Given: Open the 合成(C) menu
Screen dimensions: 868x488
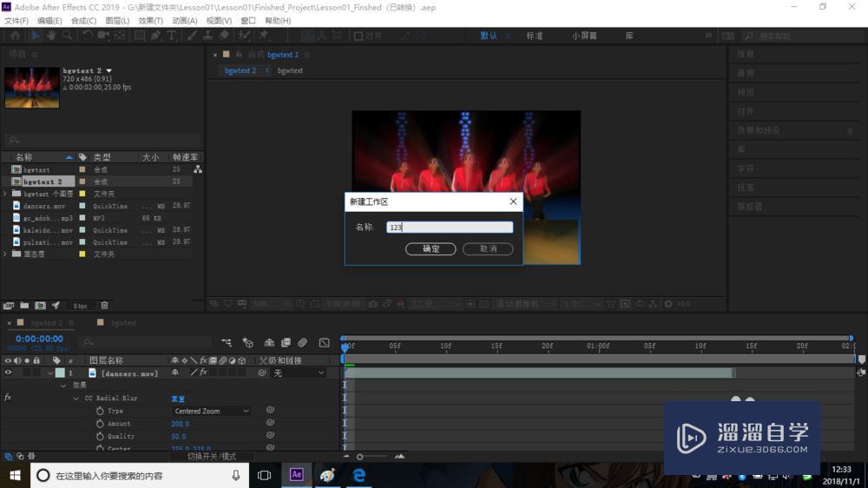Looking at the screenshot, I should pos(83,21).
